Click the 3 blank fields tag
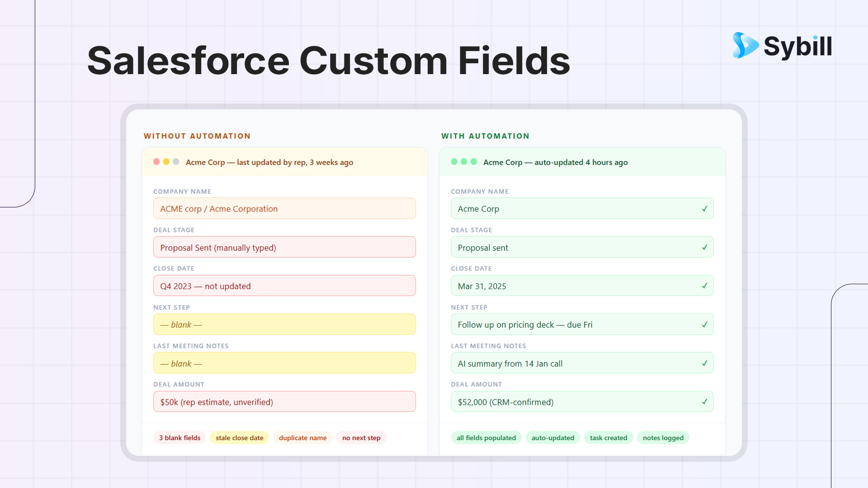 (x=179, y=438)
